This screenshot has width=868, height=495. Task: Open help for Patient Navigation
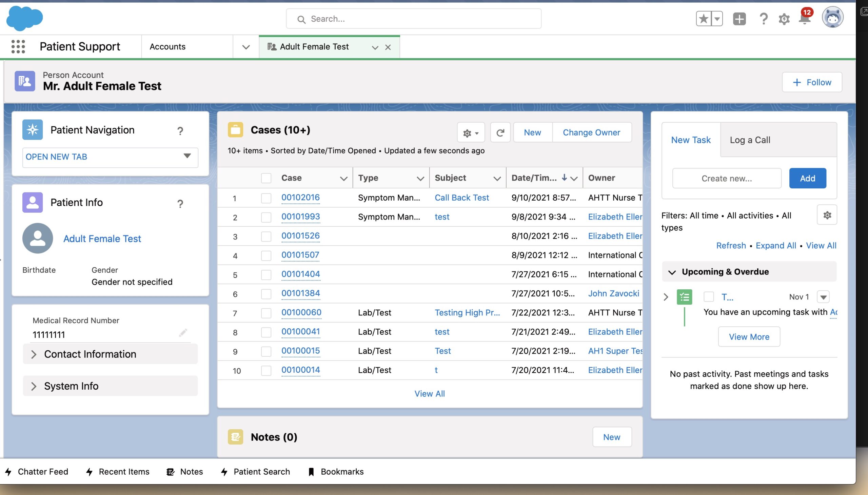click(x=180, y=131)
